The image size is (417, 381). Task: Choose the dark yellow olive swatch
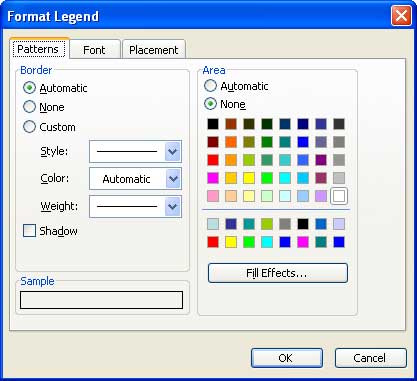coord(249,142)
